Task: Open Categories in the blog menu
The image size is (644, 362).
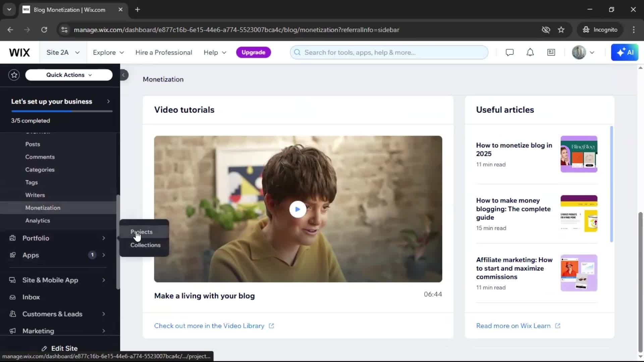Action: pos(40,170)
